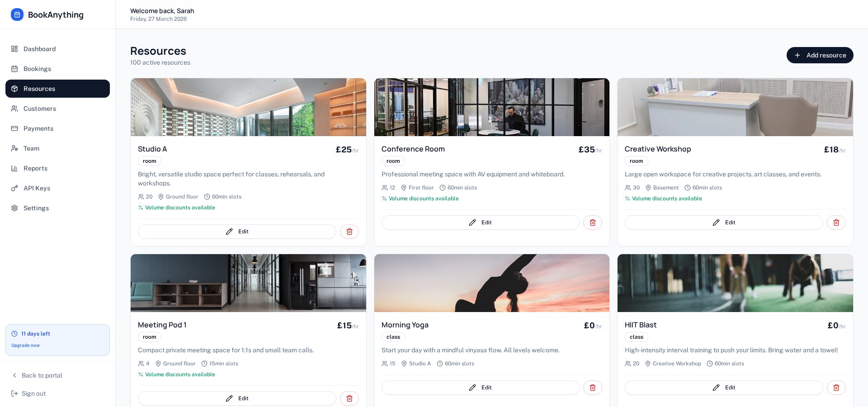
Task: Open the Dashboard page
Action: pyautogui.click(x=57, y=49)
